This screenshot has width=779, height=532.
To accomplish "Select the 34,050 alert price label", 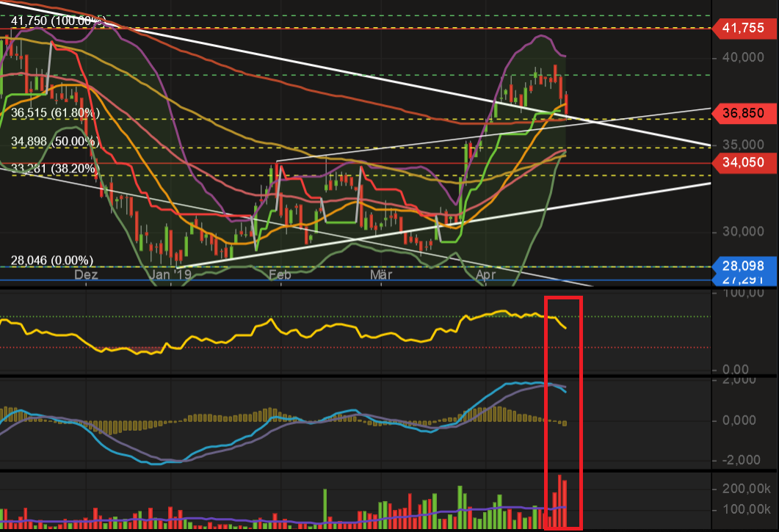I will click(743, 163).
